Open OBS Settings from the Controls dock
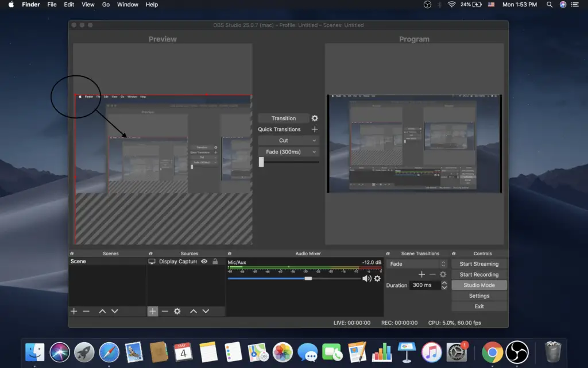This screenshot has width=588, height=368. [479, 296]
